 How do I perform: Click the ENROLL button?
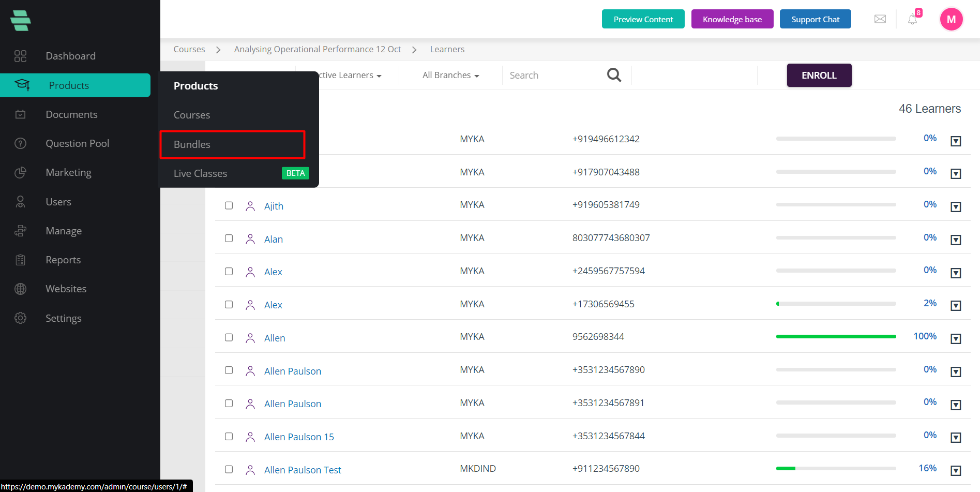[x=819, y=75]
